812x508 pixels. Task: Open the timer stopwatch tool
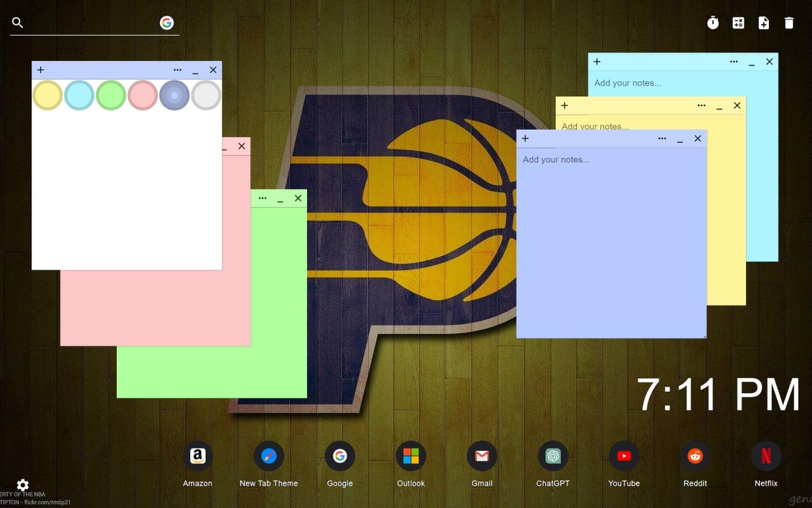(713, 23)
